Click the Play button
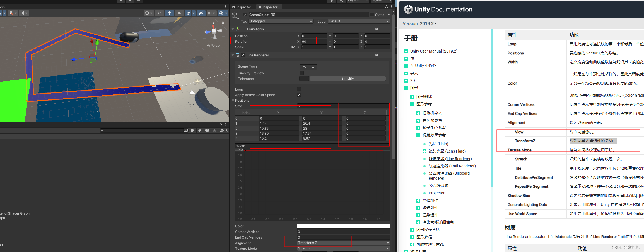This screenshot has height=252, width=644. [x=121, y=1]
